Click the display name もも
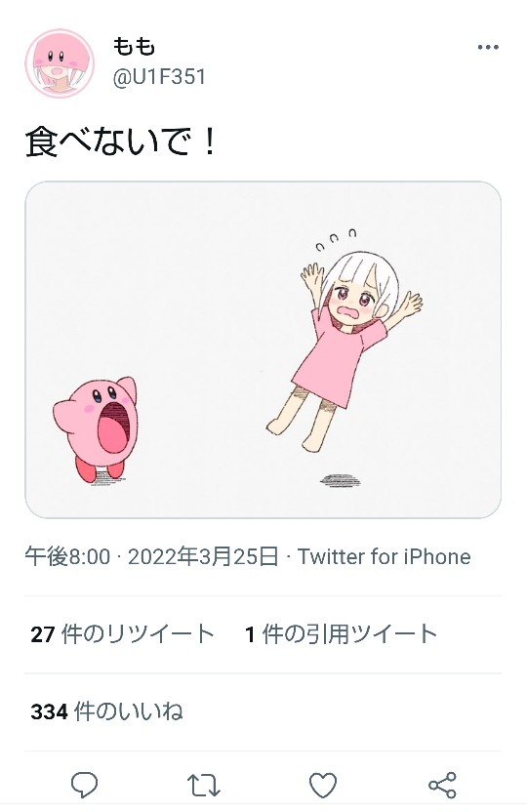 (x=134, y=47)
